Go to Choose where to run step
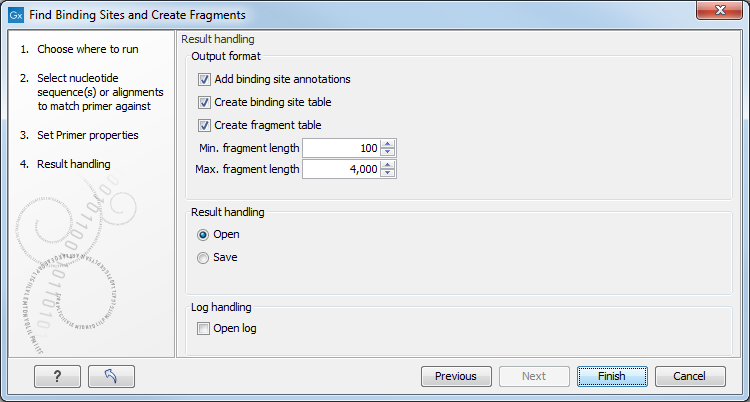This screenshot has width=750, height=402. (x=88, y=49)
